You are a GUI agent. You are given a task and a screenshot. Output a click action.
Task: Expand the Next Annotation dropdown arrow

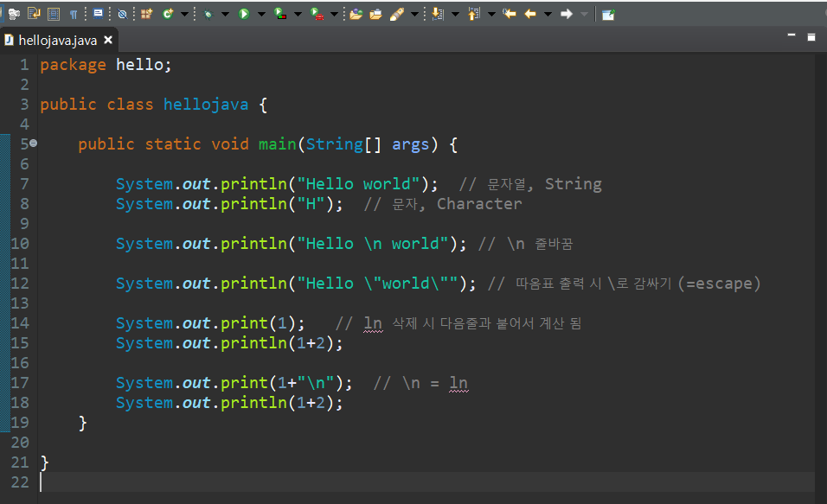click(x=455, y=14)
